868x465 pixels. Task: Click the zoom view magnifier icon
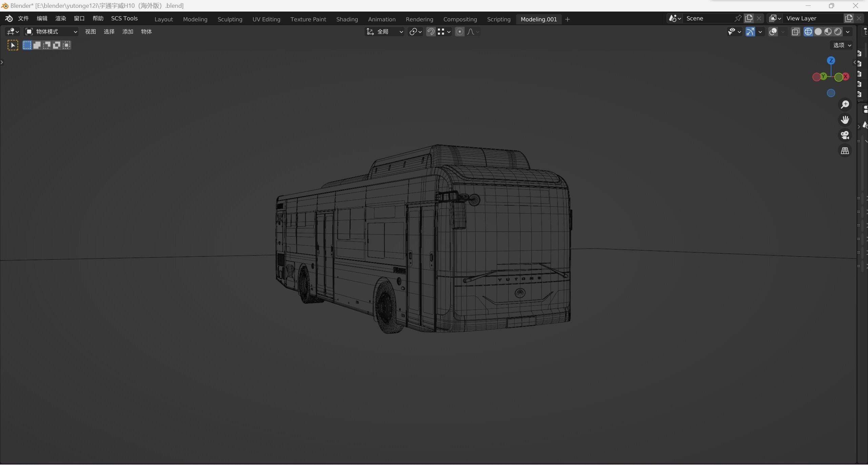[845, 105]
